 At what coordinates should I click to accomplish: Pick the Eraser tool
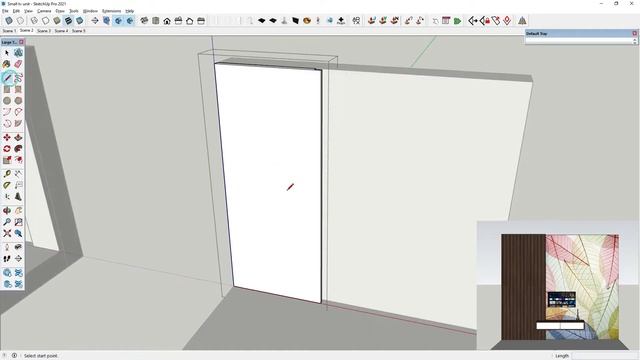click(x=18, y=64)
